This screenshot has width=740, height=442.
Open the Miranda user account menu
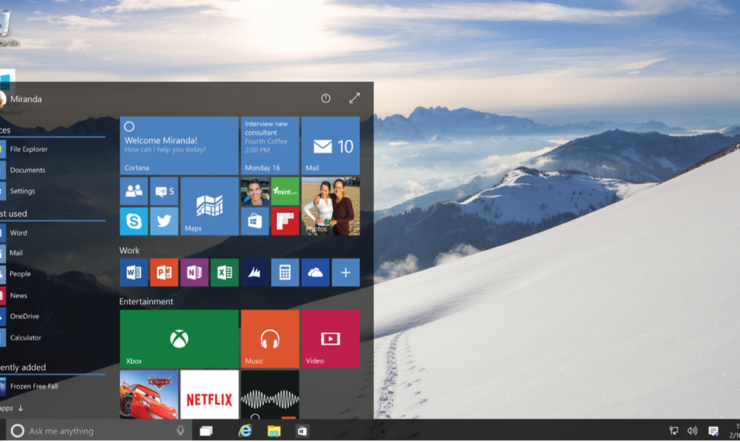click(21, 99)
